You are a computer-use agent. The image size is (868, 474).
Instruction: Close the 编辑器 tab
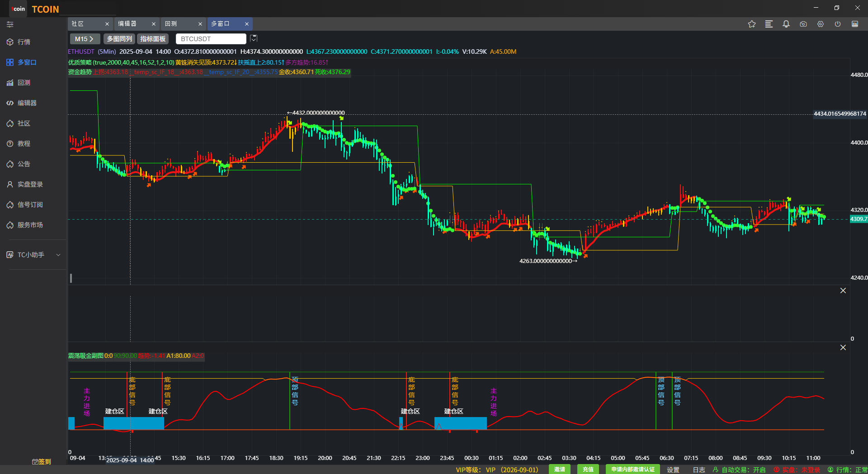(154, 24)
